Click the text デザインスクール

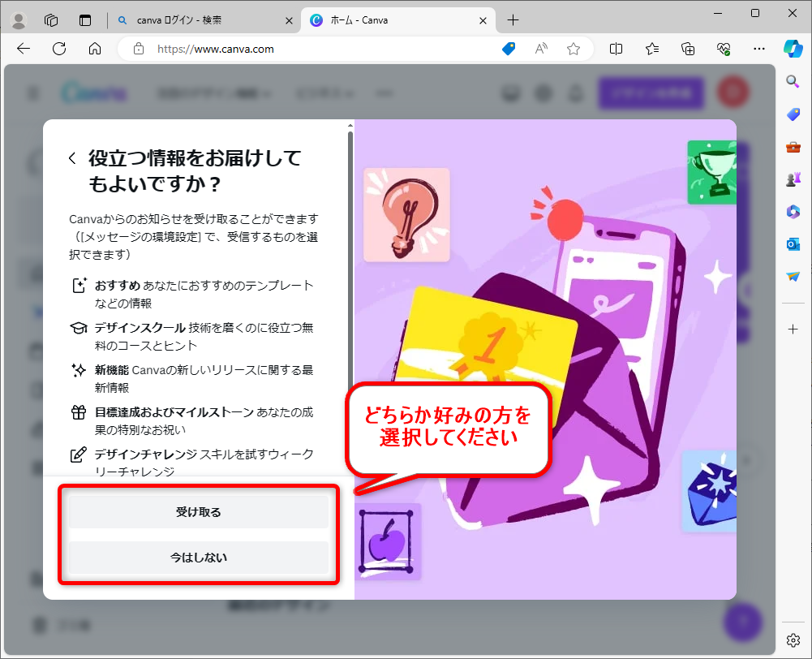pos(140,327)
